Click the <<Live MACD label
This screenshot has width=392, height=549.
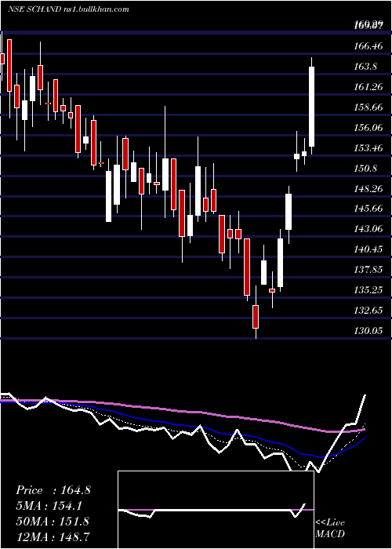click(330, 528)
